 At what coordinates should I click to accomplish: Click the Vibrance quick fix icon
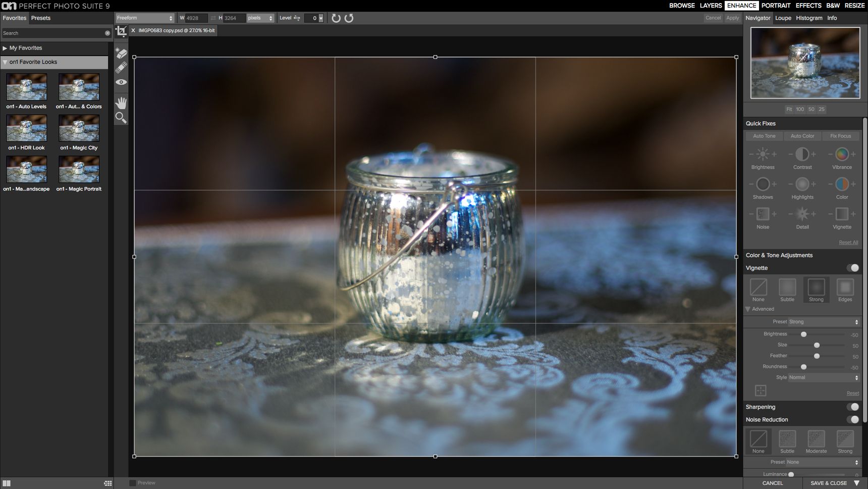[x=842, y=154]
